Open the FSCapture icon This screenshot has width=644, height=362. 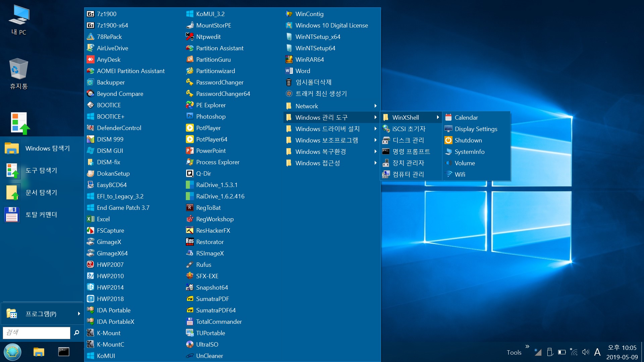(91, 230)
